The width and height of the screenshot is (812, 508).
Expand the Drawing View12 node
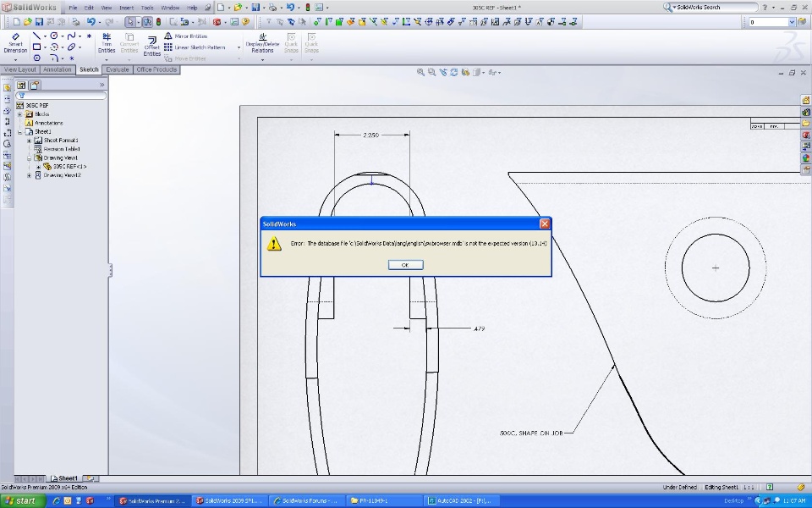29,175
